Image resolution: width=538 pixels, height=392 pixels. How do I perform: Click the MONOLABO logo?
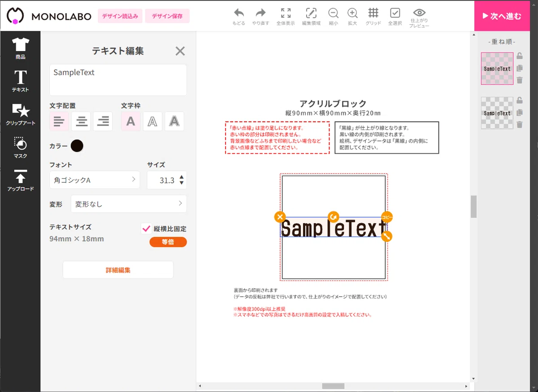pyautogui.click(x=49, y=16)
